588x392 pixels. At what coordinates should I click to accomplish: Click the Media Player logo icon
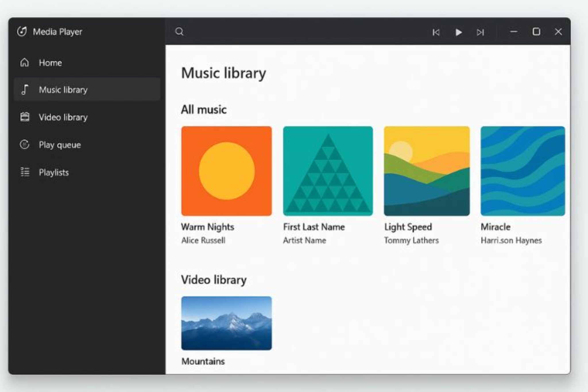click(x=24, y=32)
